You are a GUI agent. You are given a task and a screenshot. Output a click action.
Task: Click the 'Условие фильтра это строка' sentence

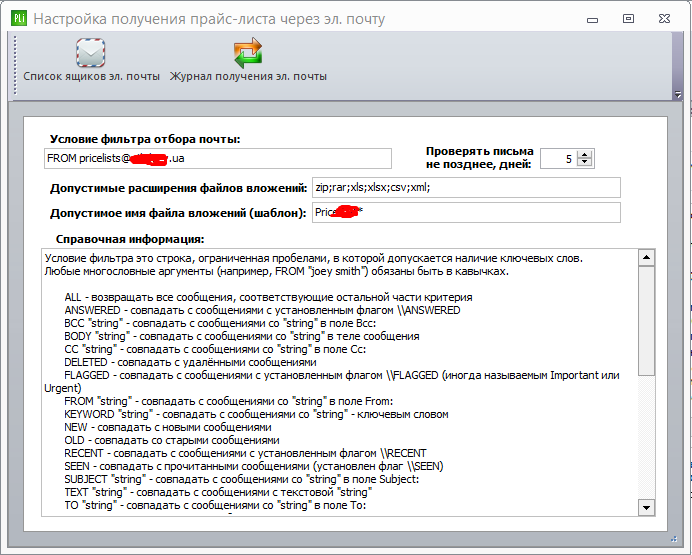point(314,259)
